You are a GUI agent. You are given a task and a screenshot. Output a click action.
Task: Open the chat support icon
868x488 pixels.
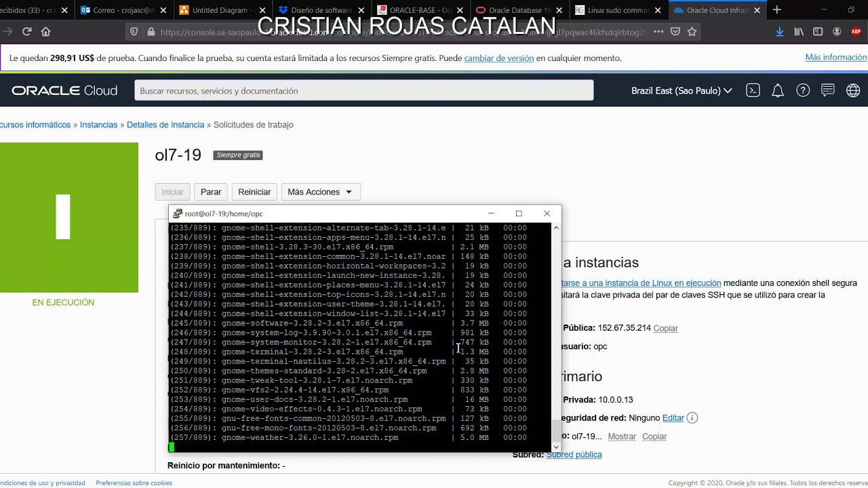(827, 90)
